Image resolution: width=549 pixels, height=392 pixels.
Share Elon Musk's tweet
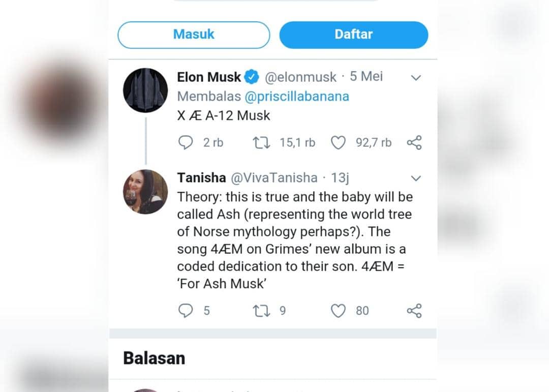(x=414, y=143)
